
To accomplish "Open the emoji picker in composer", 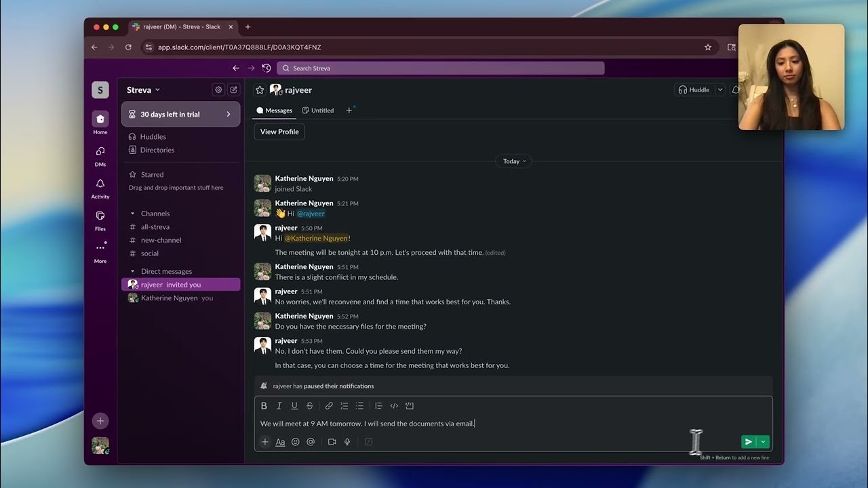I will [296, 442].
